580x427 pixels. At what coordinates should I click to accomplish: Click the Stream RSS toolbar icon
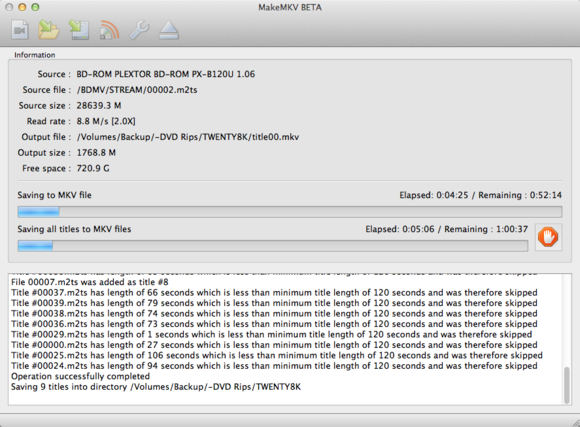[109, 30]
